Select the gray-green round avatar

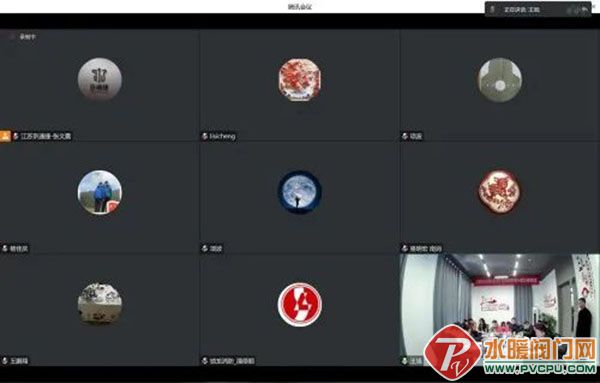[x=500, y=80]
